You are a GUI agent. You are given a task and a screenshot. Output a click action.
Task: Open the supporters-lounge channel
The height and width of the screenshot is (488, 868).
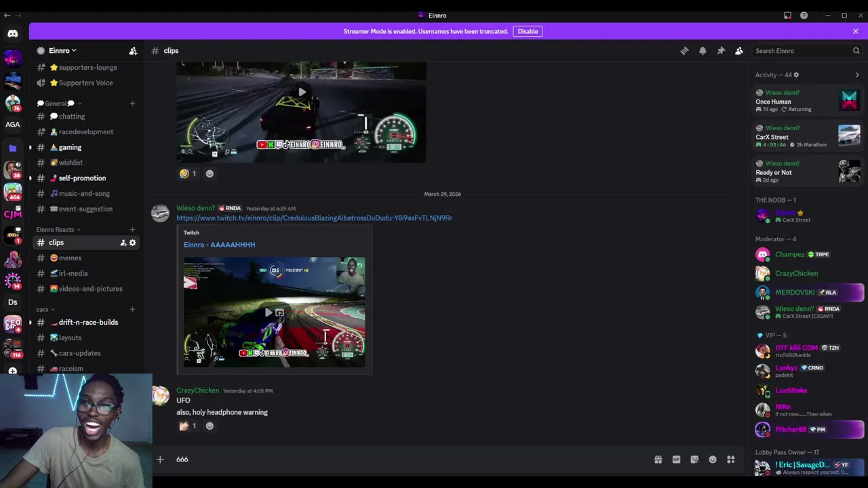tap(85, 68)
